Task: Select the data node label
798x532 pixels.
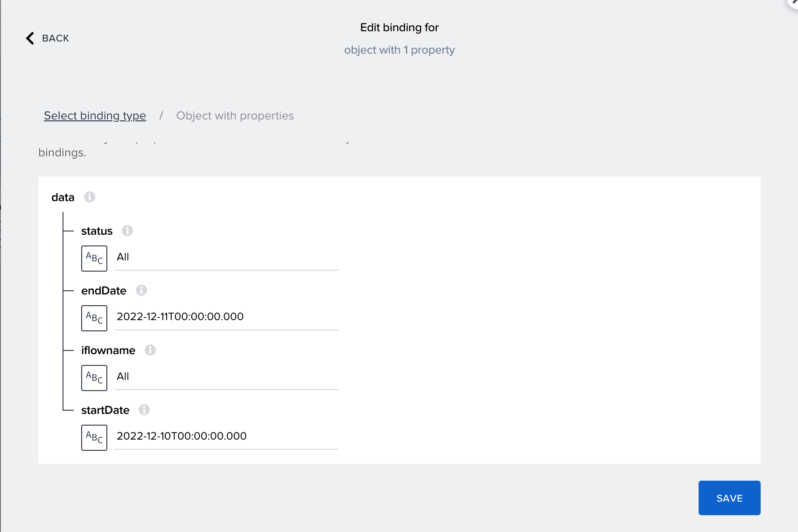Action: tap(62, 197)
